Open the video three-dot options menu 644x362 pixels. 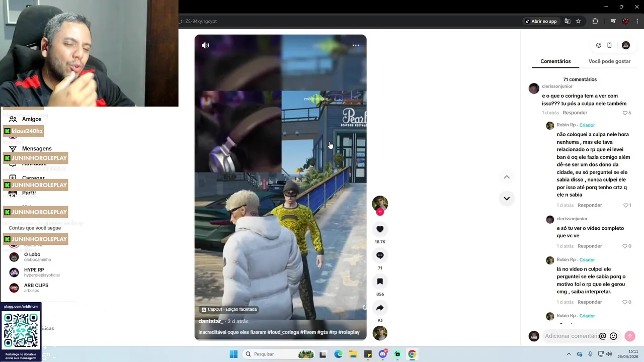coord(356,45)
